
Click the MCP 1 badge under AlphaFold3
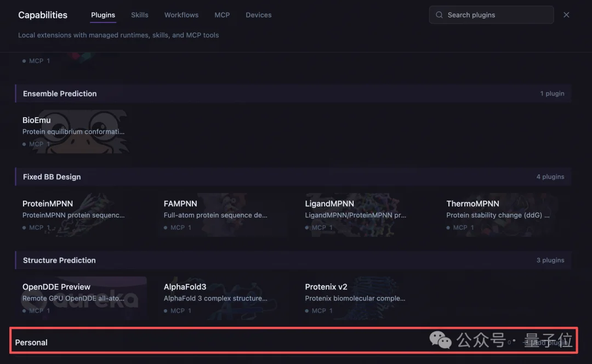click(178, 311)
